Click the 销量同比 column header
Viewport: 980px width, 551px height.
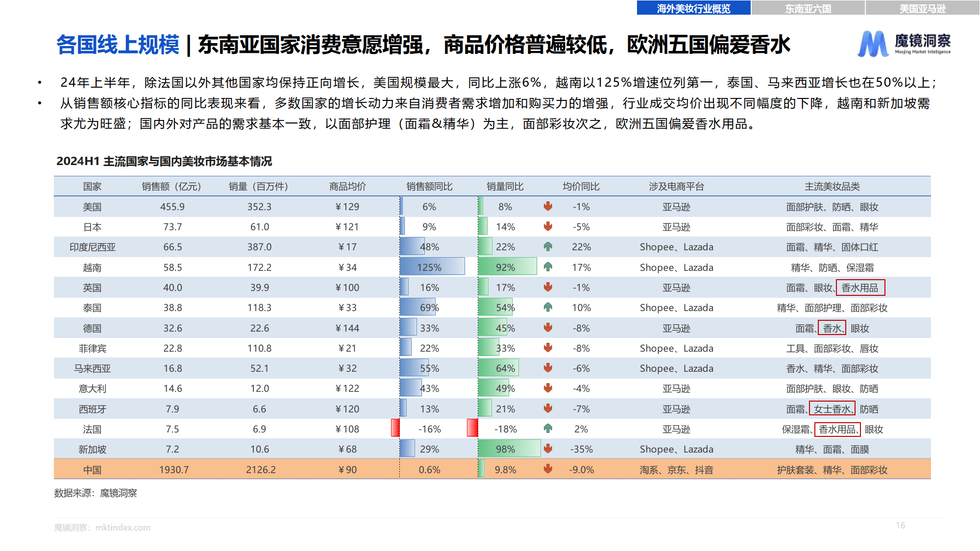point(505,186)
